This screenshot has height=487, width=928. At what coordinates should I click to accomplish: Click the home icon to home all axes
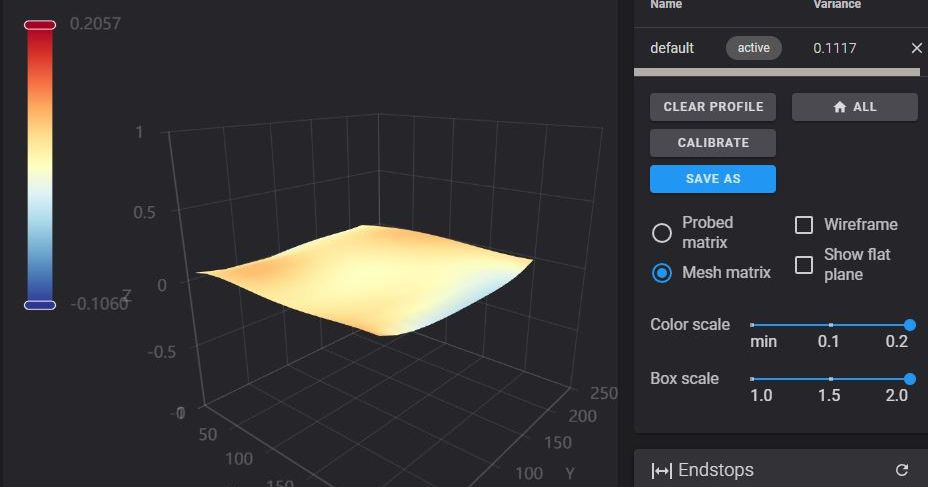(854, 107)
